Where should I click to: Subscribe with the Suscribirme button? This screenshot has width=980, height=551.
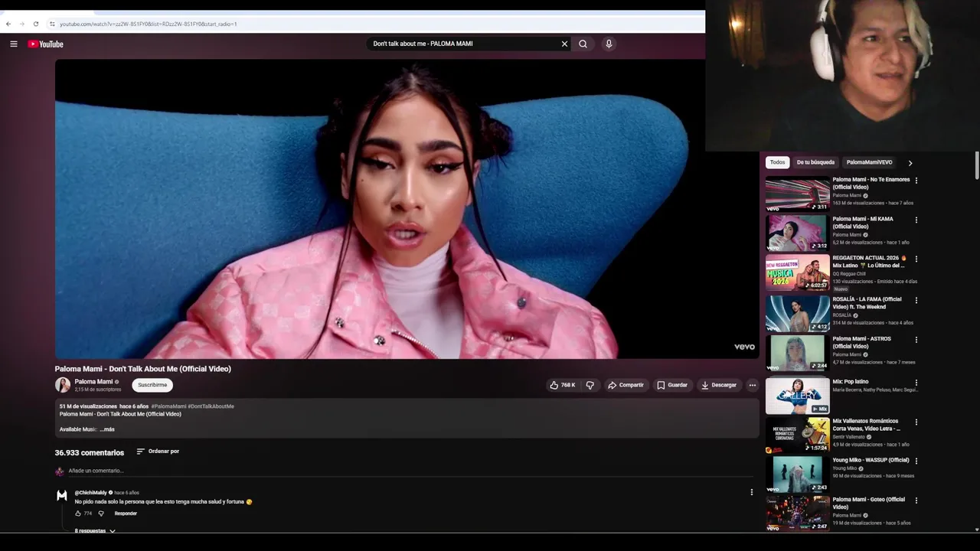coord(152,385)
